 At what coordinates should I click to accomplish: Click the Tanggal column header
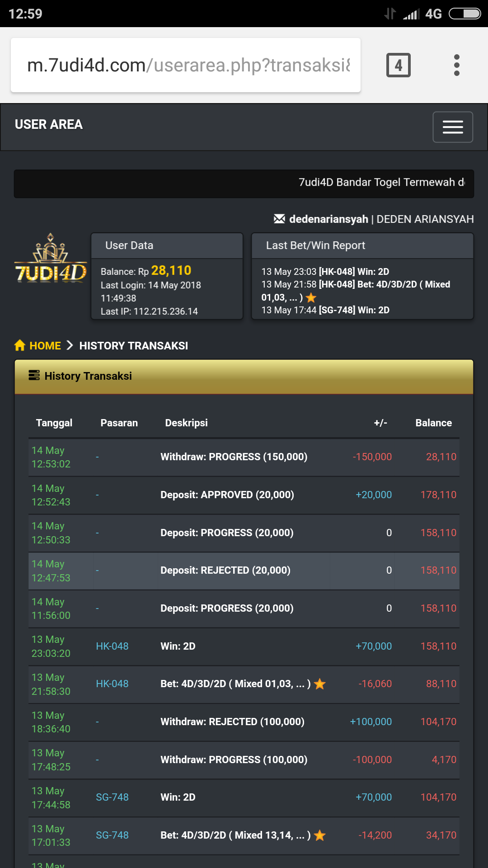pyautogui.click(x=54, y=423)
